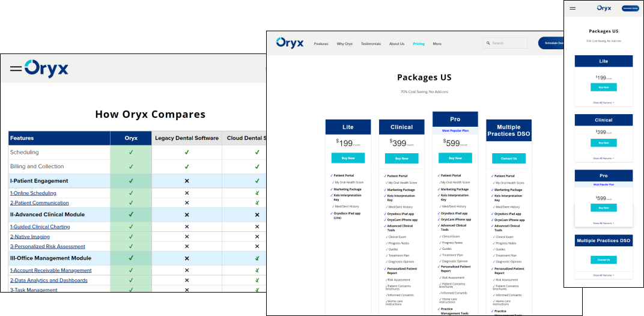Expand Show All Features on the mobile Clinical card

click(x=603, y=158)
